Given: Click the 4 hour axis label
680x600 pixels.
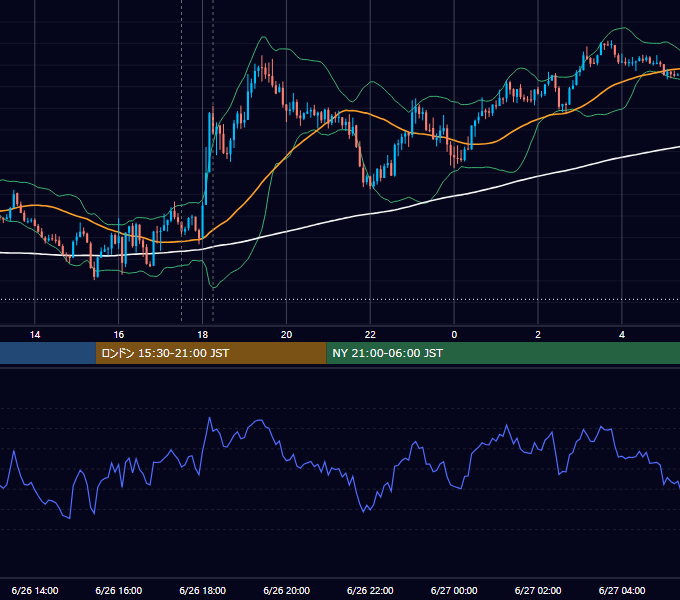Looking at the screenshot, I should (x=622, y=335).
